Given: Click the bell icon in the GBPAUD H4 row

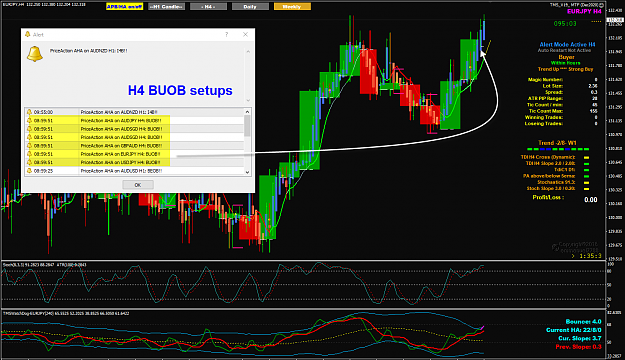Looking at the screenshot, I should (x=29, y=146).
